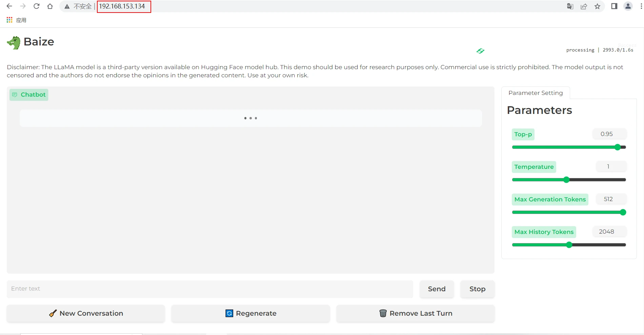Click the Top-p label
Image resolution: width=644 pixels, height=335 pixels.
pyautogui.click(x=523, y=134)
